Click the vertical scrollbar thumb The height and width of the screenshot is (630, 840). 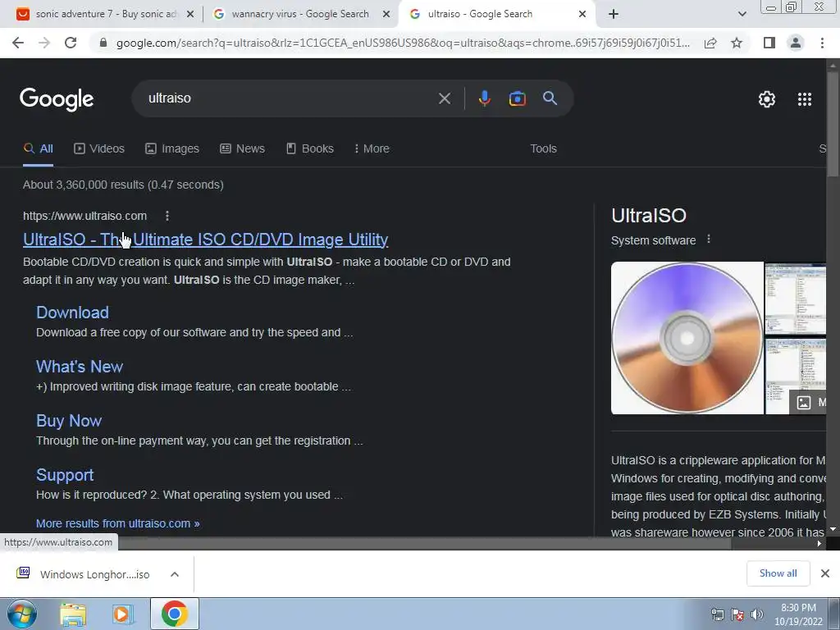point(833,125)
